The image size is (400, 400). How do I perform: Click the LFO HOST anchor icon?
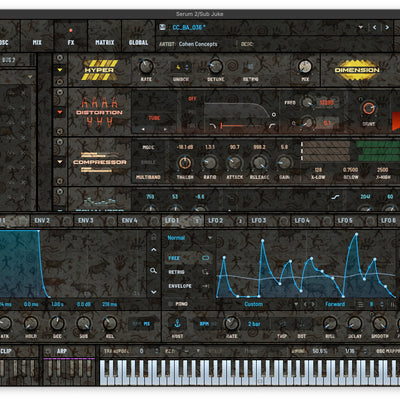177,323
